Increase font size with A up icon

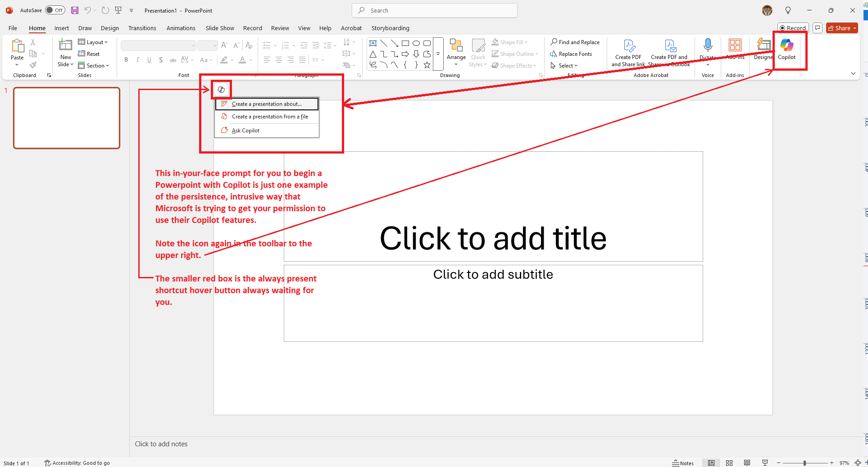pos(224,45)
